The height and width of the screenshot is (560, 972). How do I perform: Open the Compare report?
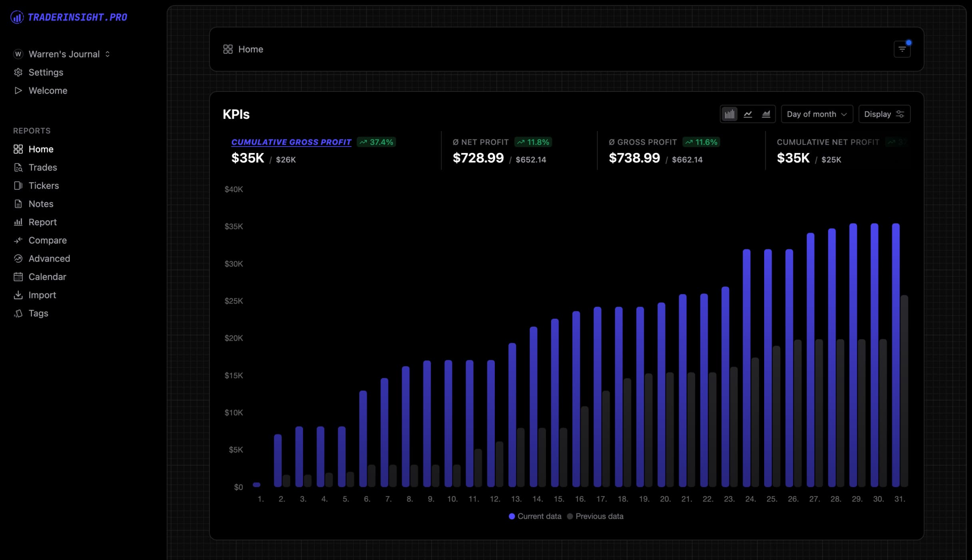[x=47, y=240]
